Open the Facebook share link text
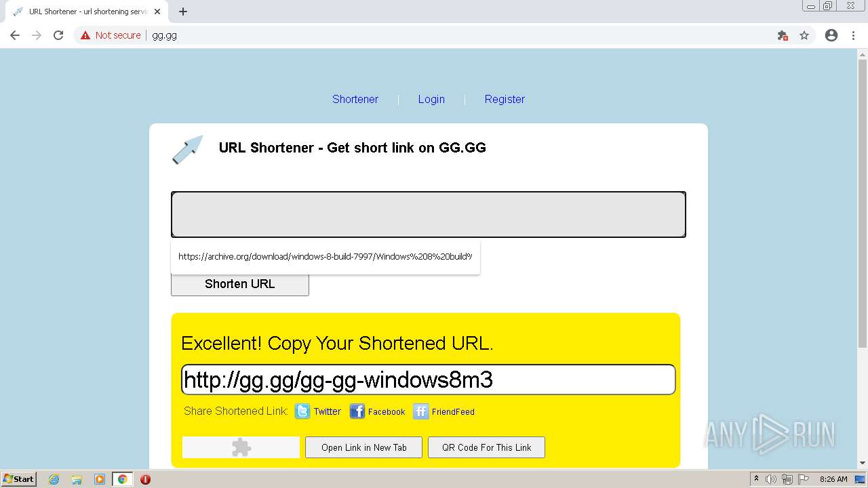This screenshot has height=488, width=868. [x=387, y=411]
